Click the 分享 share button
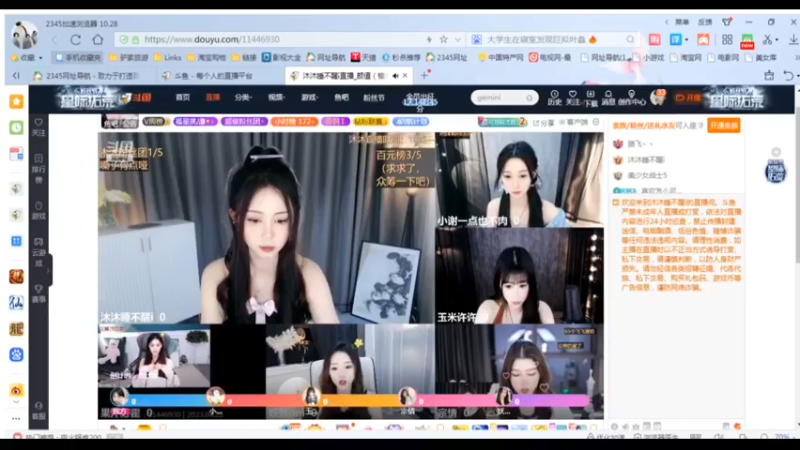This screenshot has width=800, height=450. 543,122
